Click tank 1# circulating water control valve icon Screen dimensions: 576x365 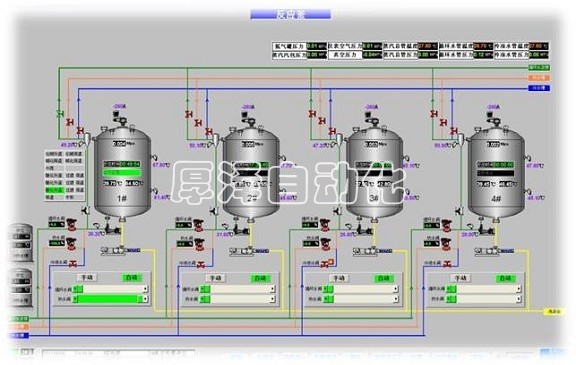pyautogui.click(x=72, y=224)
